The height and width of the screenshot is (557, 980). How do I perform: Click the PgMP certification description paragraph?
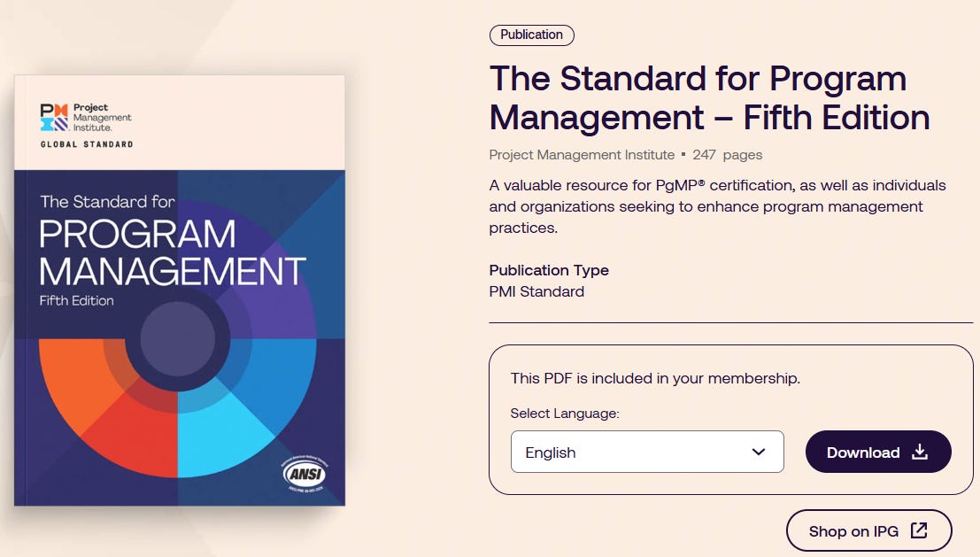pos(717,206)
